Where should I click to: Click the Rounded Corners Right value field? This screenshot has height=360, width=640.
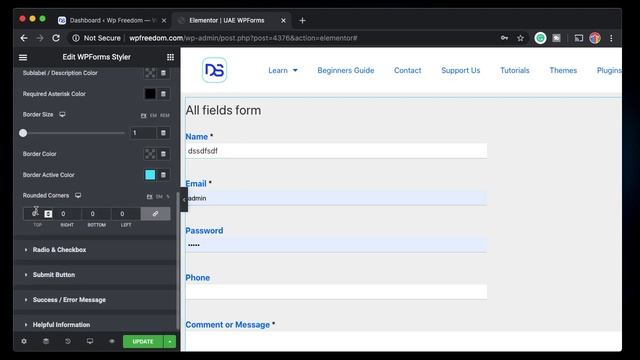click(x=67, y=213)
